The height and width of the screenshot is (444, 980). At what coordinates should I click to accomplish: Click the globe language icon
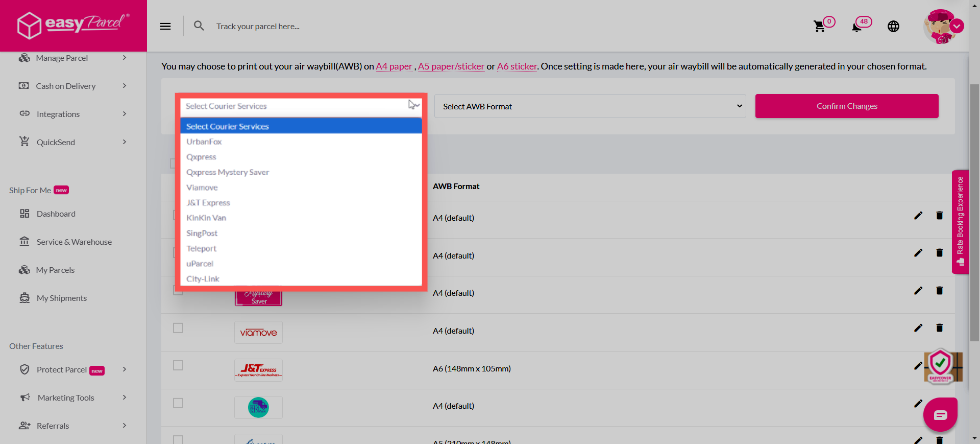pyautogui.click(x=893, y=27)
